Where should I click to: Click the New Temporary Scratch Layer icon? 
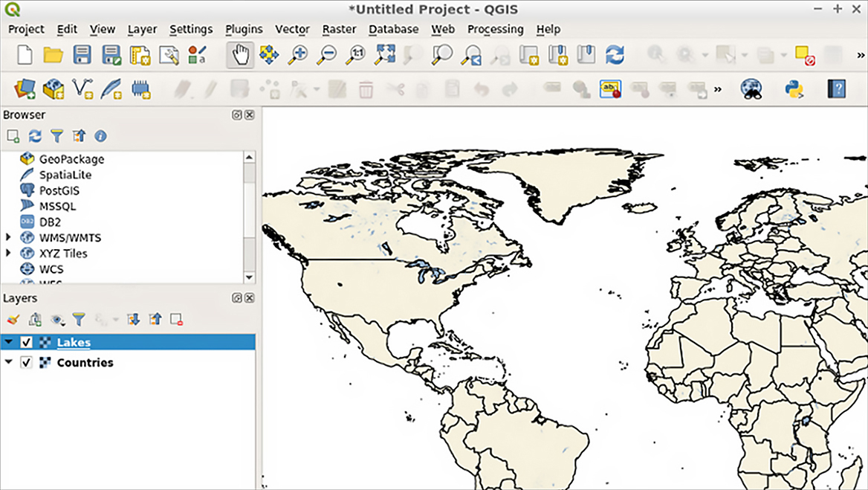pyautogui.click(x=140, y=88)
